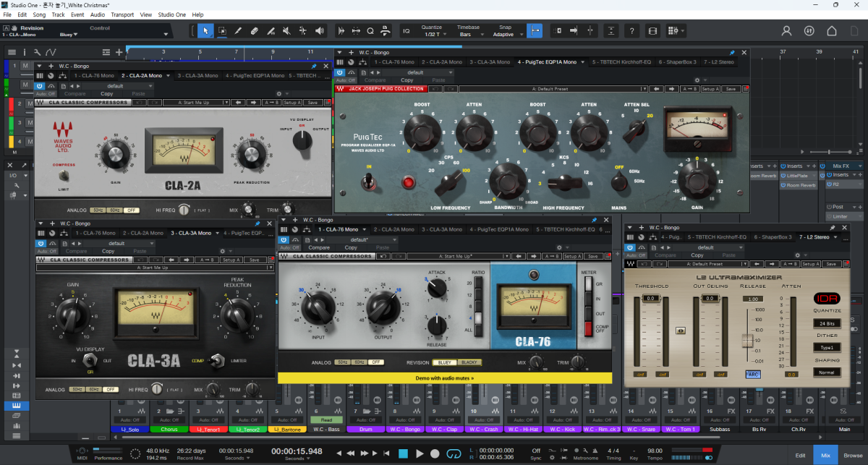Set CLA-76 meter to COMP OFF
Viewport: 868px width, 465px height.
coord(588,330)
